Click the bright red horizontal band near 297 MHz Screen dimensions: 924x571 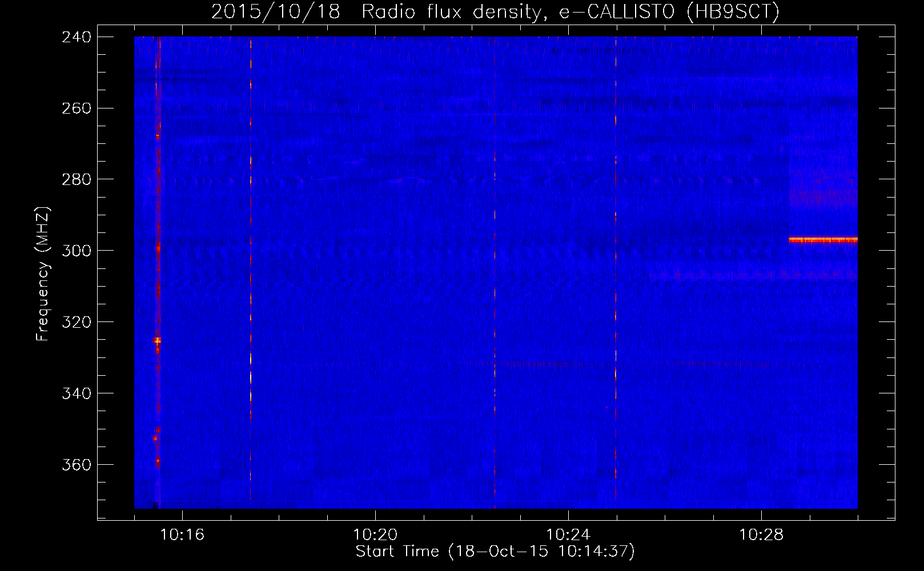pos(823,240)
